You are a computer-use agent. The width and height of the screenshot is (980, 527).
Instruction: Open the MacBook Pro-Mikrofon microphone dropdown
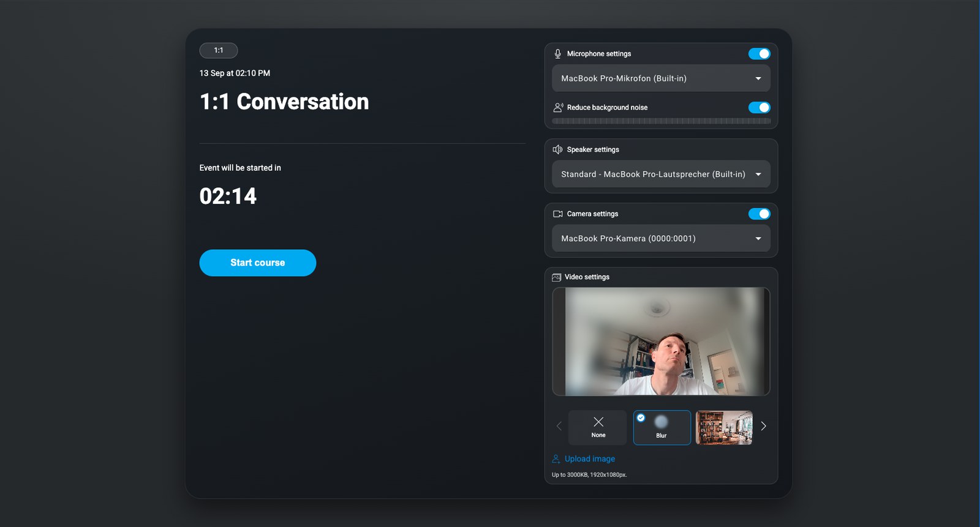(x=661, y=78)
